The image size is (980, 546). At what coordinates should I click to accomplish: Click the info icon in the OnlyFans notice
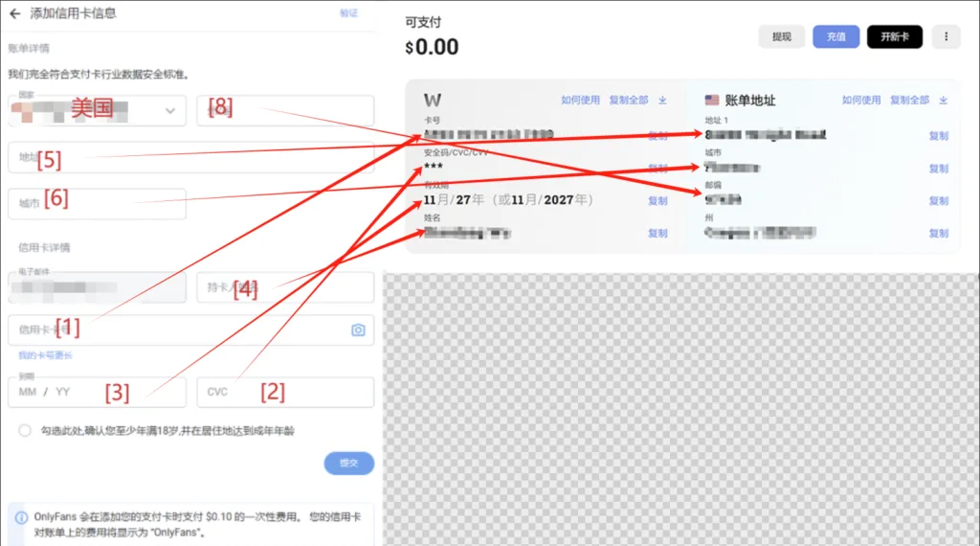21,517
